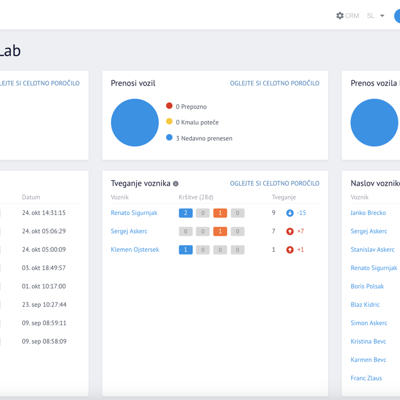The width and height of the screenshot is (400, 400).
Task: Click blue badge 1 in Klemen Ojstersek row
Action: pos(186,249)
